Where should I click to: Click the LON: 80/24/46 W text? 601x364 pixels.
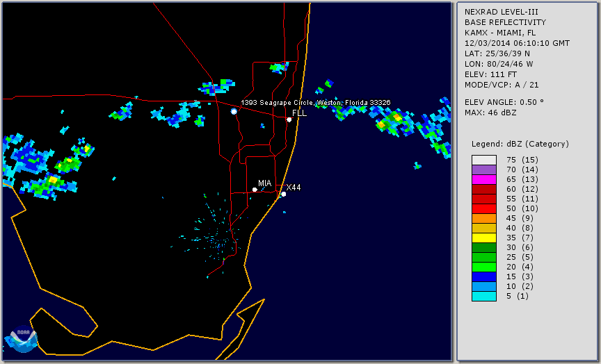[499, 64]
